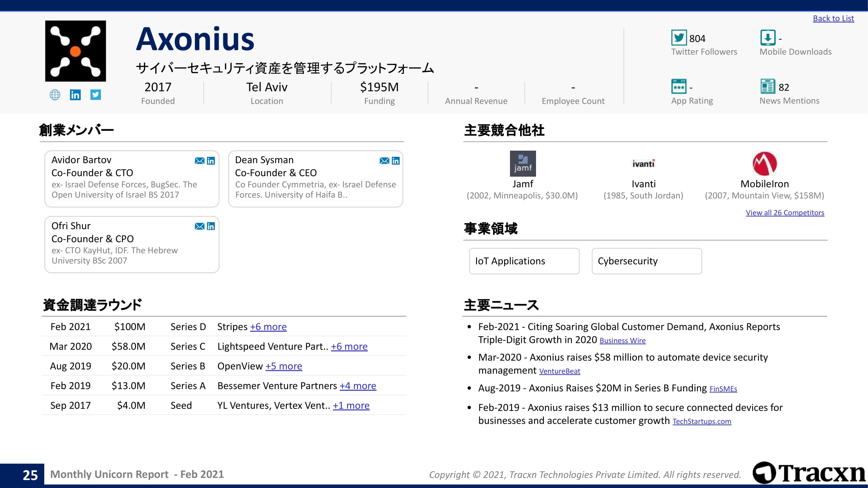Click the Jamf competitor logo

tap(523, 164)
